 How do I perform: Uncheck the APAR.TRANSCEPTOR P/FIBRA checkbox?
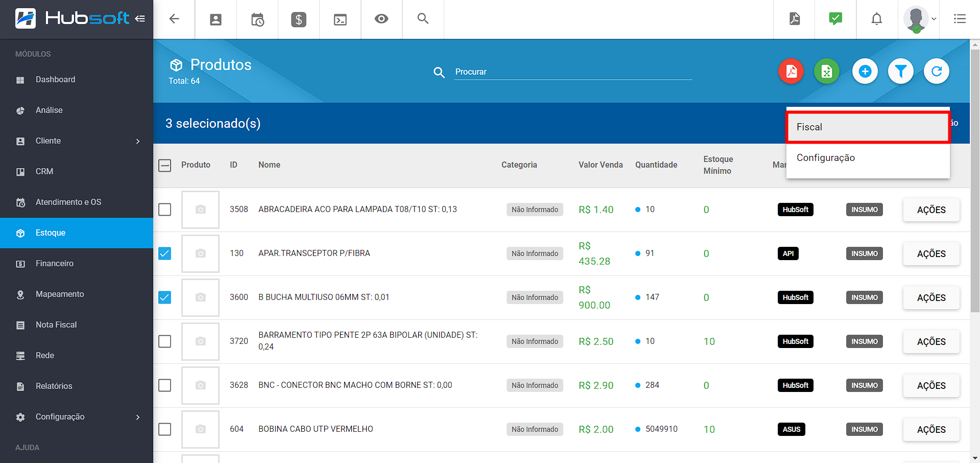(164, 253)
